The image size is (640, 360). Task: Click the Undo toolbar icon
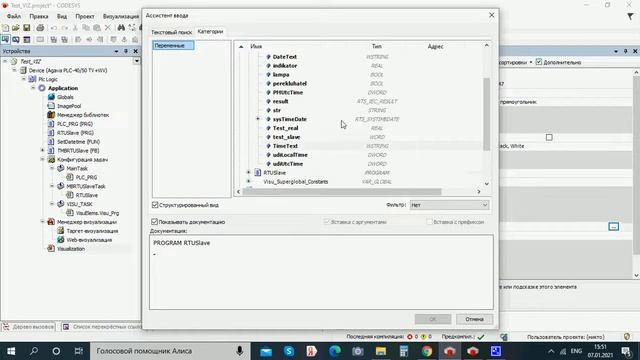[53, 28]
